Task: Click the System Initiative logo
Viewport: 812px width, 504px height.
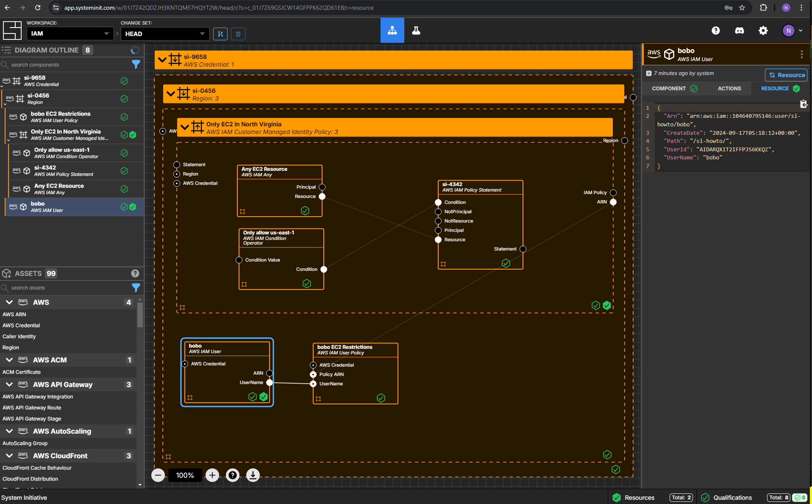Action: (x=12, y=31)
